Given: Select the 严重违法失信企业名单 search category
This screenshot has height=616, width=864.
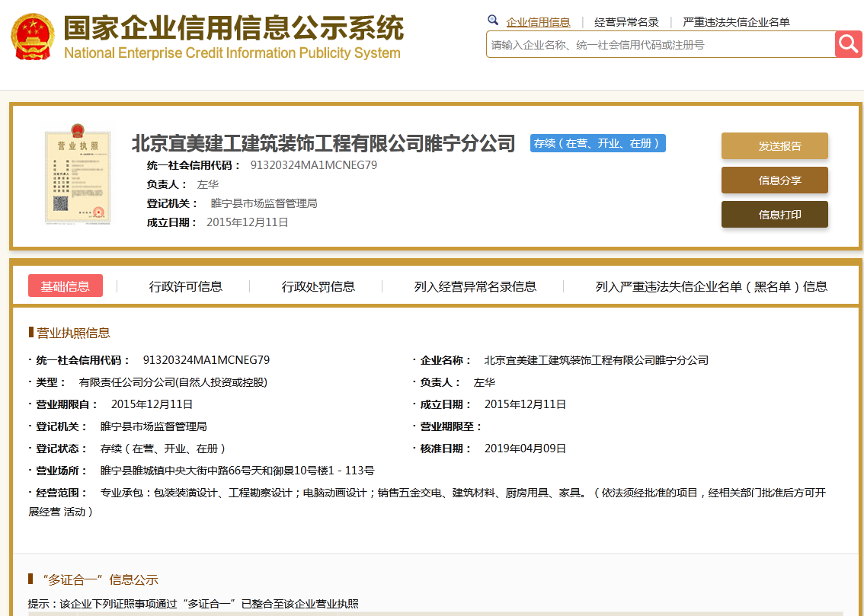Looking at the screenshot, I should click(x=736, y=22).
